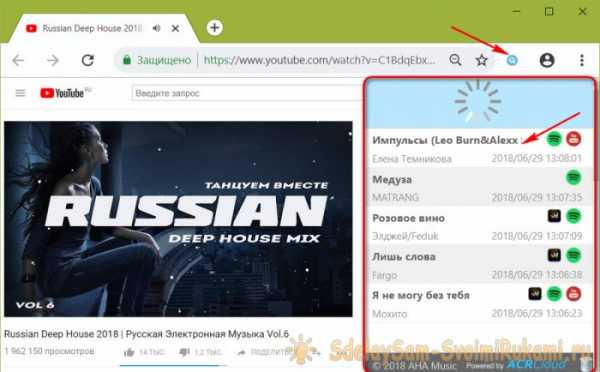Open YouTube link for Импульсы song
The image size is (600, 372).
pyautogui.click(x=573, y=139)
